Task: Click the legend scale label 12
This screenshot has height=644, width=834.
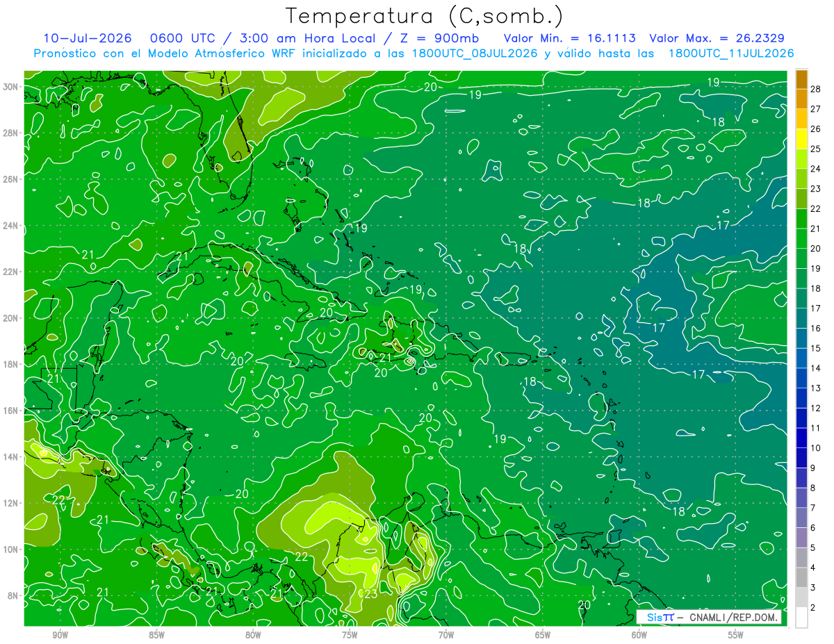Action: [816, 408]
